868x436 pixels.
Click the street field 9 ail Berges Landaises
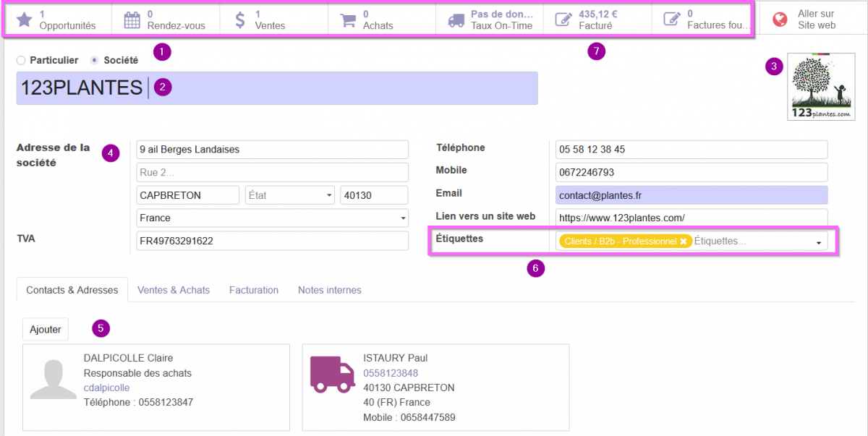coord(273,150)
